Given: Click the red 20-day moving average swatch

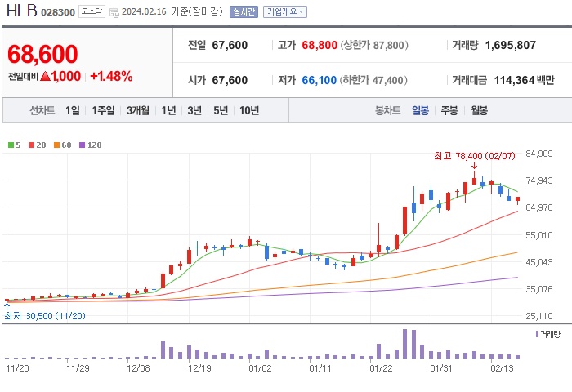Looking at the screenshot, I should 31,145.
